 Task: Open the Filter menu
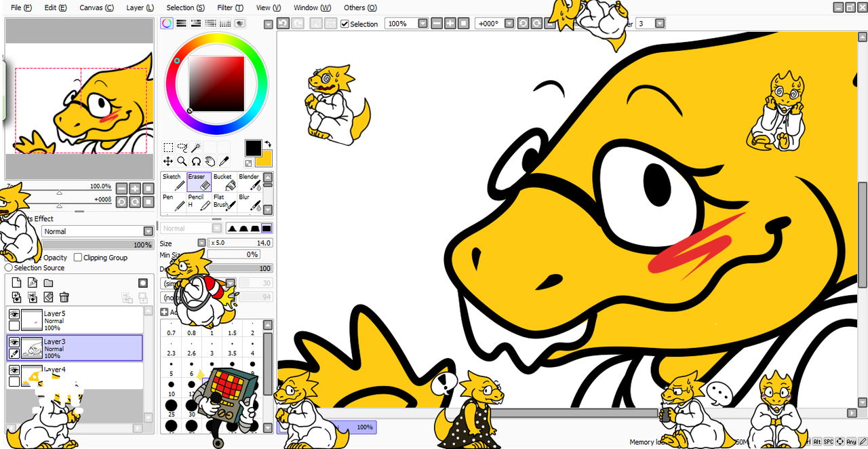pyautogui.click(x=230, y=7)
